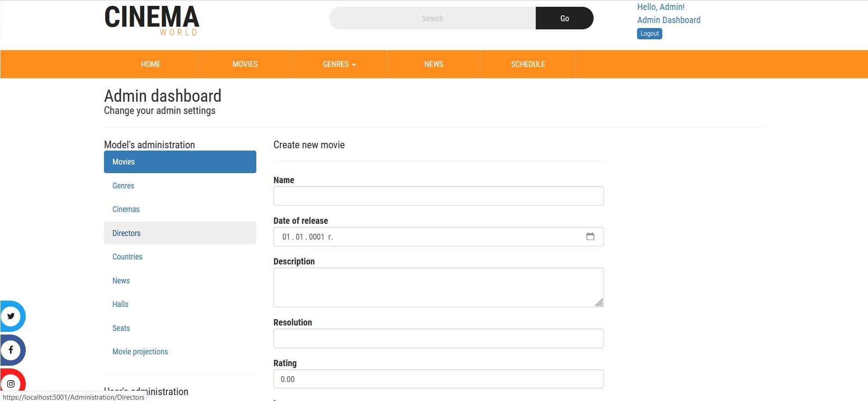The image size is (868, 401).
Task: Grab the Description textarea resize handle
Action: click(599, 303)
